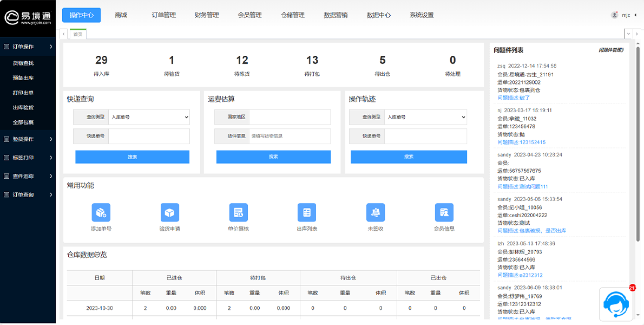Open the 问题件管理 link
The height and width of the screenshot is (325, 644).
point(611,50)
